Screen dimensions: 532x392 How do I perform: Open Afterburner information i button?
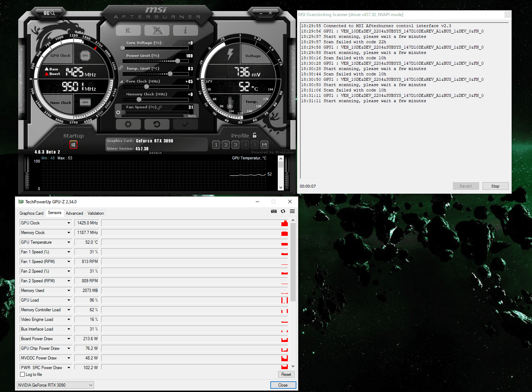(x=185, y=30)
